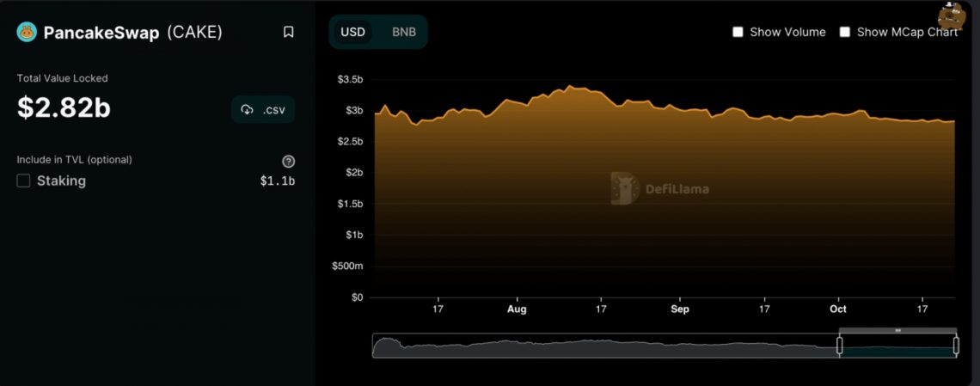The height and width of the screenshot is (386, 980).
Task: Enable the Staking checkbox
Action: (x=24, y=181)
